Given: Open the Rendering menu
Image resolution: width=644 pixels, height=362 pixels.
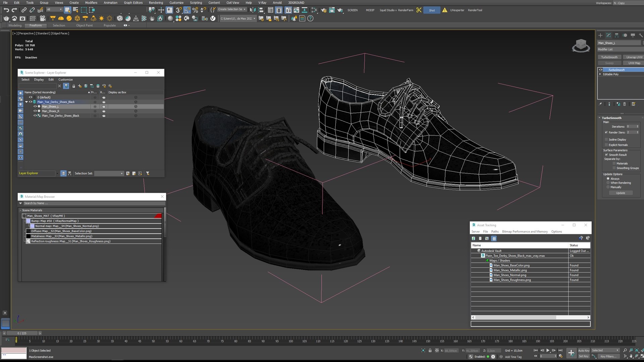Looking at the screenshot, I should (x=156, y=3).
